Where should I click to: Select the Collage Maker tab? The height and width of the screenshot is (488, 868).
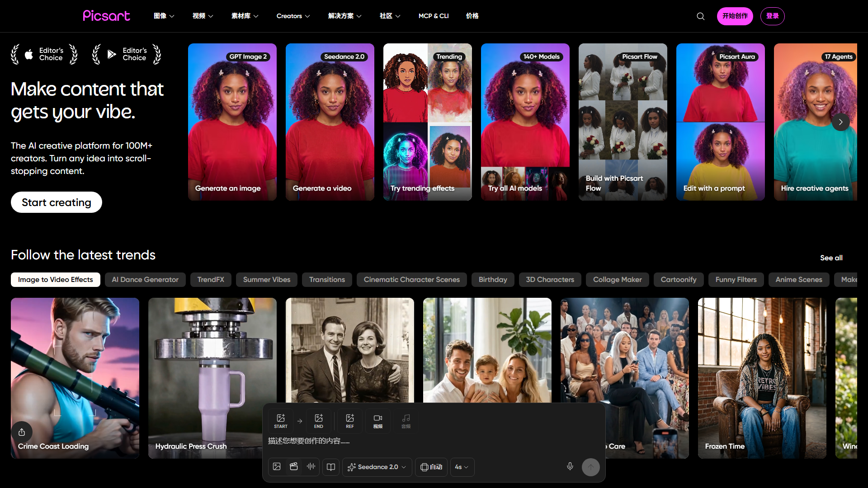click(x=618, y=280)
